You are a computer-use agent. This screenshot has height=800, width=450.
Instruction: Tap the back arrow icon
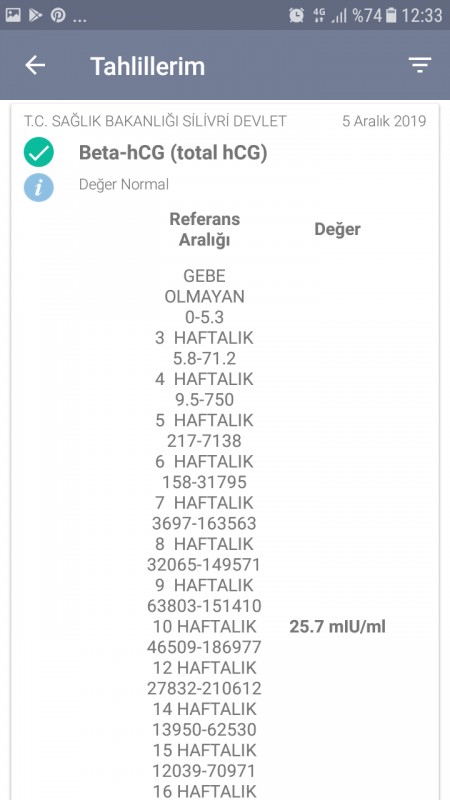[x=35, y=65]
